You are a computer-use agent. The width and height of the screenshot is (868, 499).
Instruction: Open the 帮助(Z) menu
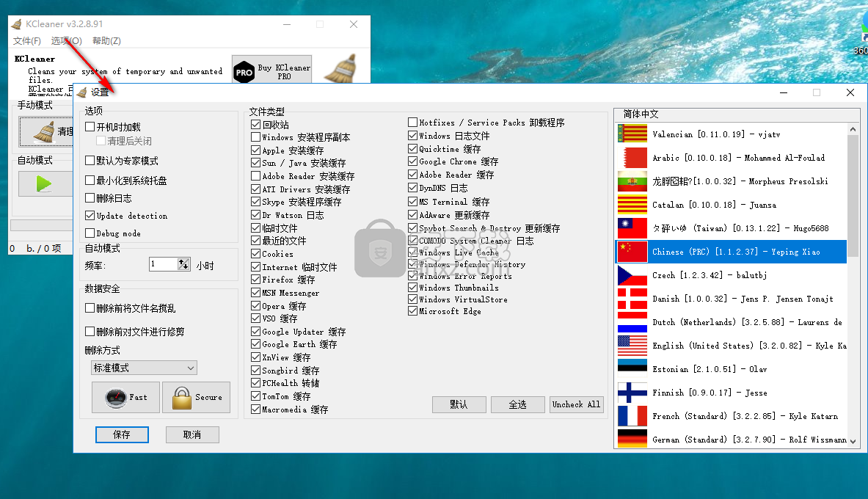[x=106, y=41]
